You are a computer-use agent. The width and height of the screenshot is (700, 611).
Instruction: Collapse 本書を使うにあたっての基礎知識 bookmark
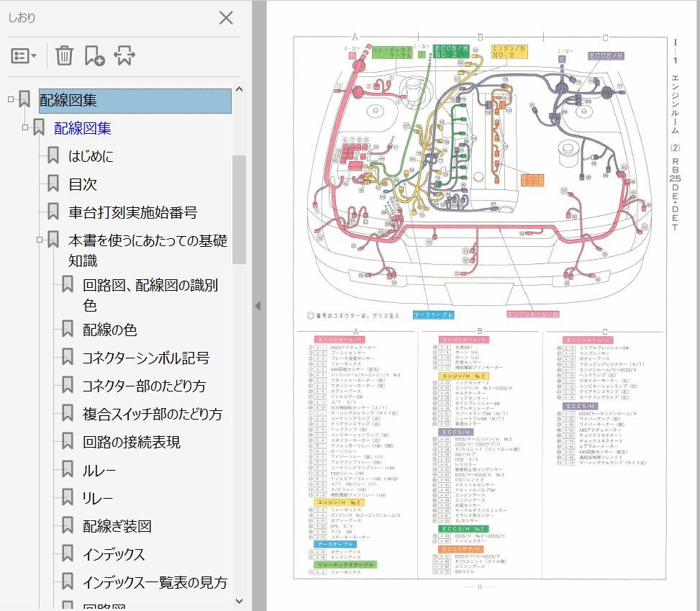[40, 240]
